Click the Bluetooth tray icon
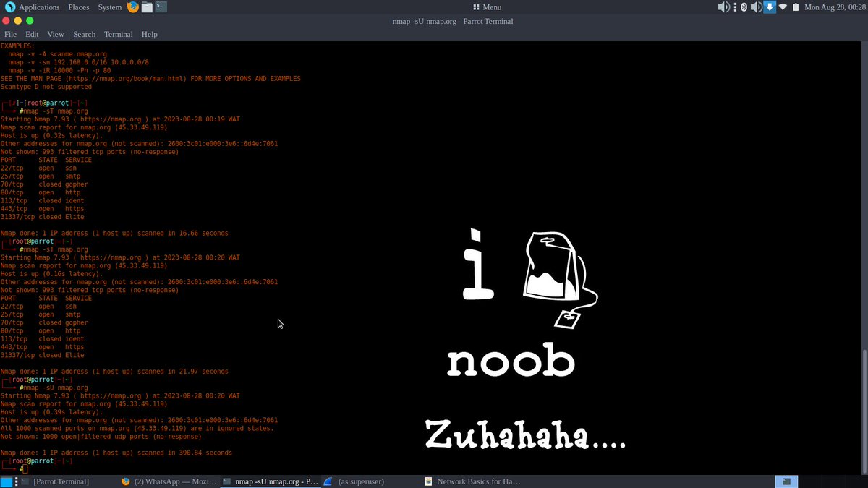The width and height of the screenshot is (868, 488). (743, 7)
